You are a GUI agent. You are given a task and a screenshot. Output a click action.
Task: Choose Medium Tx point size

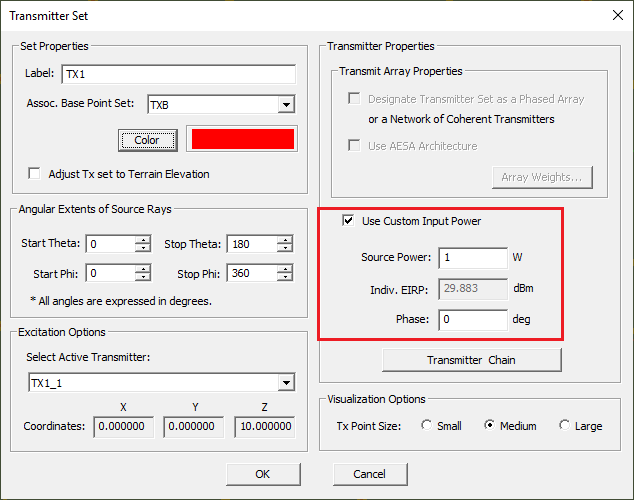[x=490, y=426]
